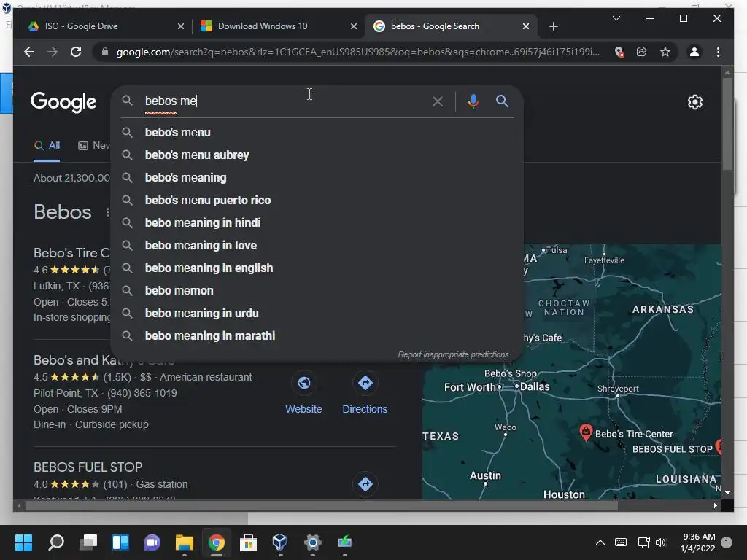Open VirtualBox from the taskbar
747x560 pixels.
click(x=279, y=542)
